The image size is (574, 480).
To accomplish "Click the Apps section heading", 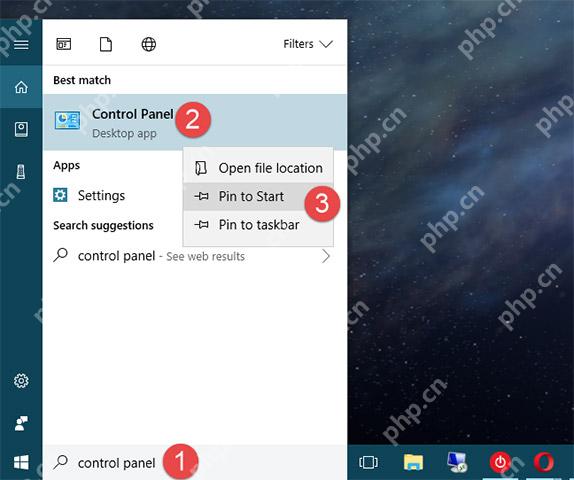I will click(x=66, y=165).
